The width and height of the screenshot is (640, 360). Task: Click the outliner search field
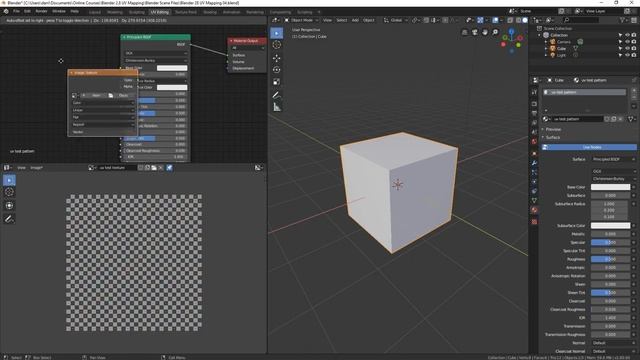coord(581,20)
